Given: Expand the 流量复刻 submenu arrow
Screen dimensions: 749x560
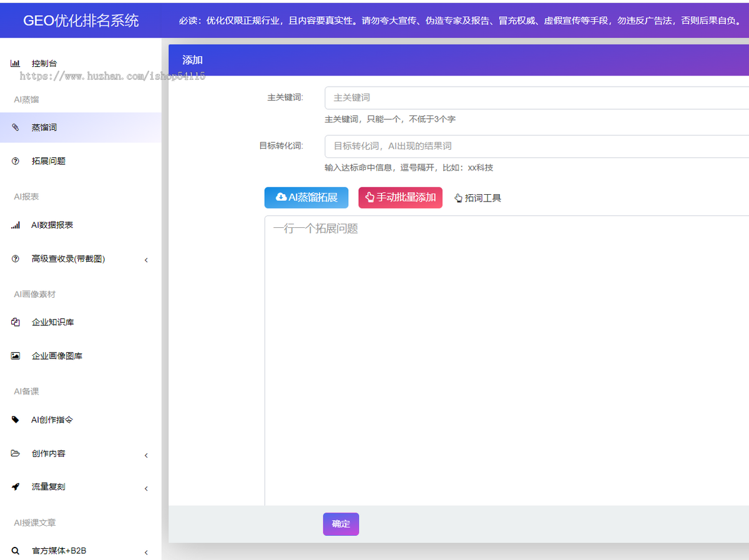Looking at the screenshot, I should click(x=146, y=488).
